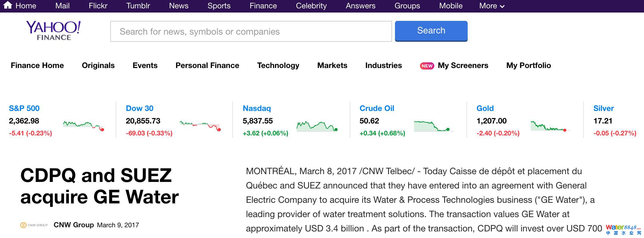This screenshot has height=238, width=644.
Task: Open the CNW Group author link
Action: tap(74, 225)
